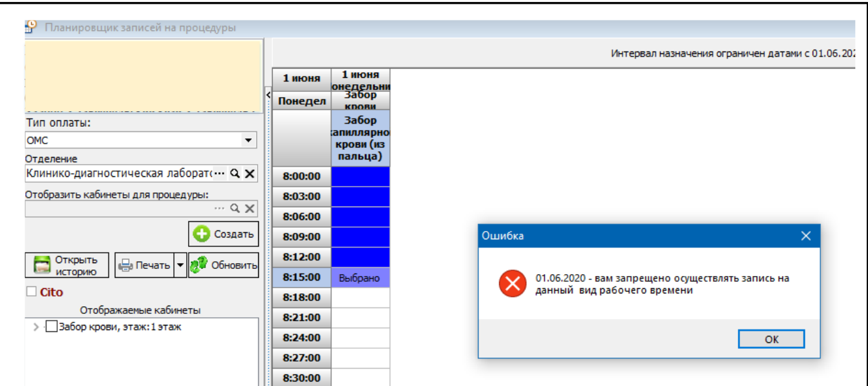Collapse the left panel with the splitter arrow
The width and height of the screenshot is (868, 386).
[x=268, y=95]
